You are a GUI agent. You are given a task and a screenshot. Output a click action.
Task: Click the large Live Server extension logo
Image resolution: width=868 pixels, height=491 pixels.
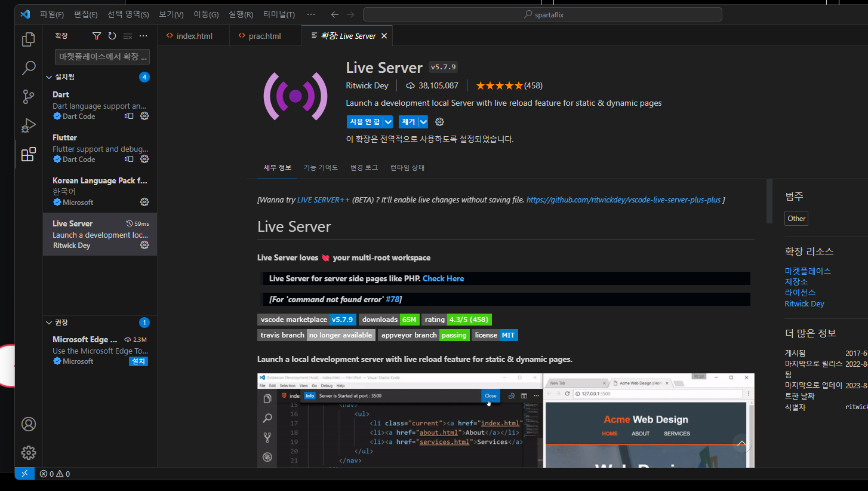point(296,96)
